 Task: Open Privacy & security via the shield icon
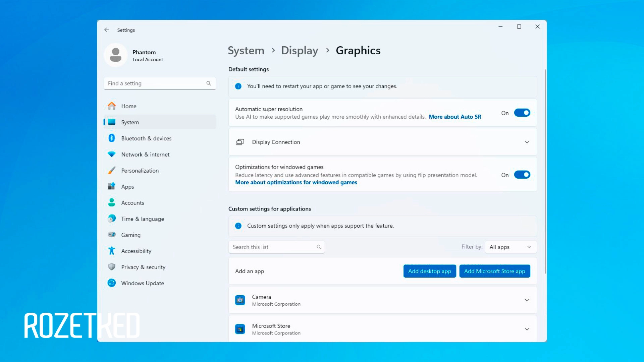[x=112, y=267]
